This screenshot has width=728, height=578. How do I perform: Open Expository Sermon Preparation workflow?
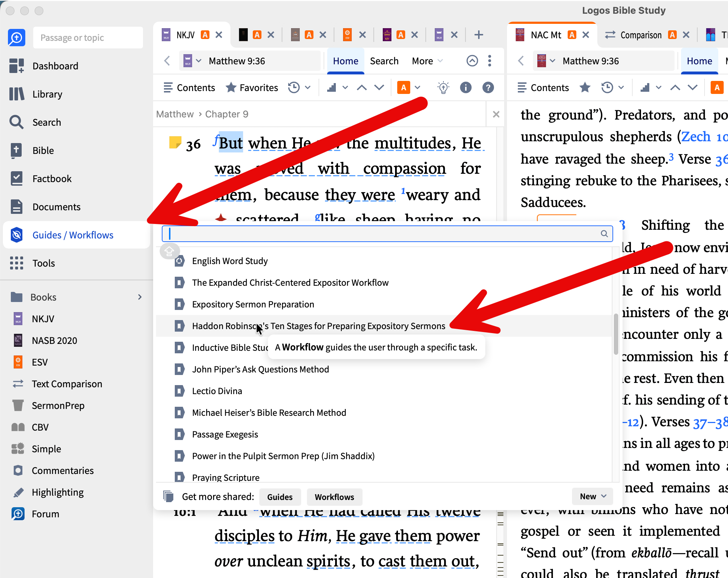pos(253,304)
